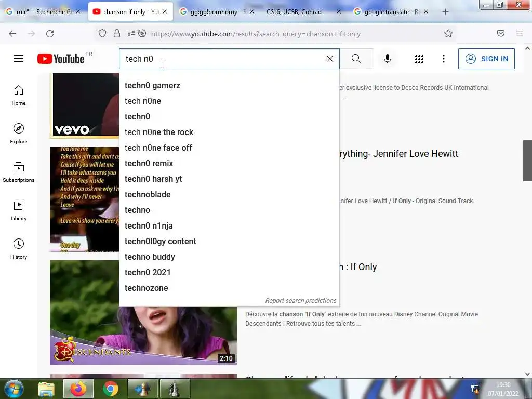532x399 pixels.
Task: Open History in the sidebar
Action: (19, 249)
